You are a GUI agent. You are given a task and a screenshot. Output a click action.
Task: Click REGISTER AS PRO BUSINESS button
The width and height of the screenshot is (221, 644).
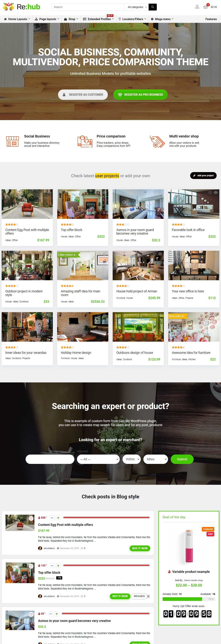point(140,95)
